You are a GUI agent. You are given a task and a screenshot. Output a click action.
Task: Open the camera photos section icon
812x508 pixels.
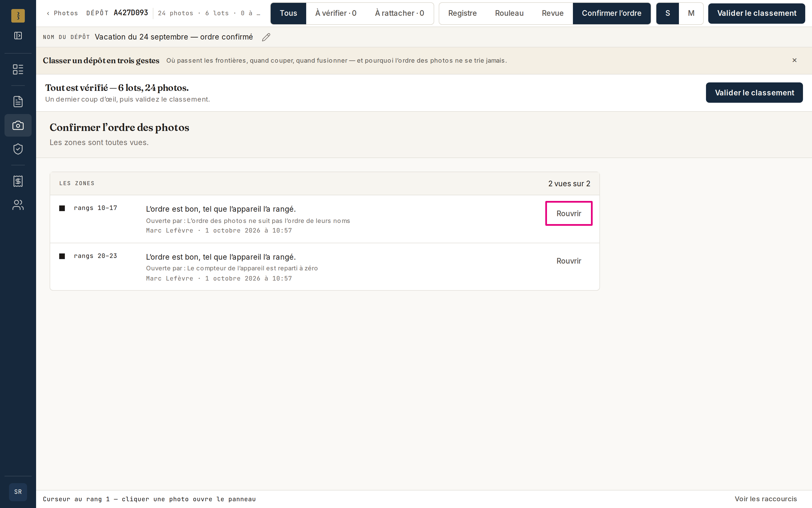pos(18,125)
